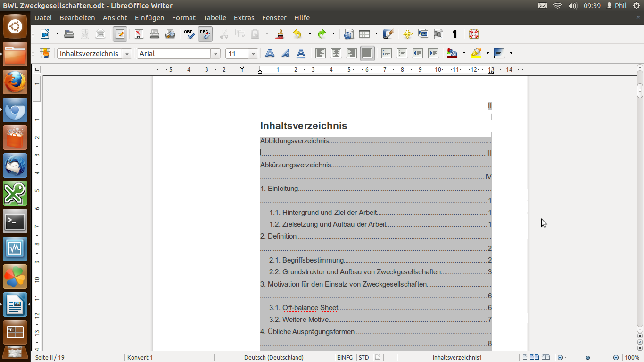Toggle numbered list

point(387,53)
